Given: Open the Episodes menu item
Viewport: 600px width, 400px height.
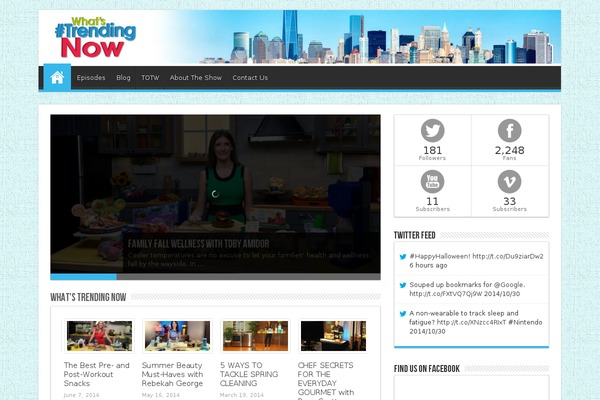Looking at the screenshot, I should (x=91, y=78).
